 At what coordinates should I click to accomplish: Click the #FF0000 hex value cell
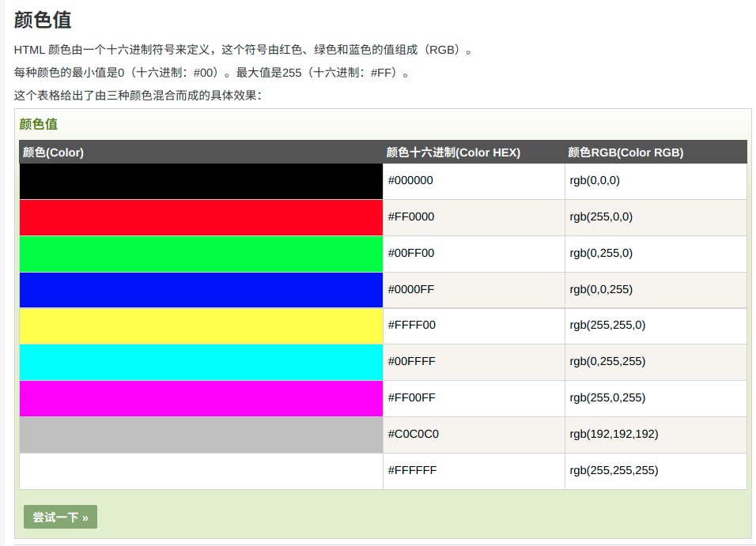pyautogui.click(x=474, y=218)
